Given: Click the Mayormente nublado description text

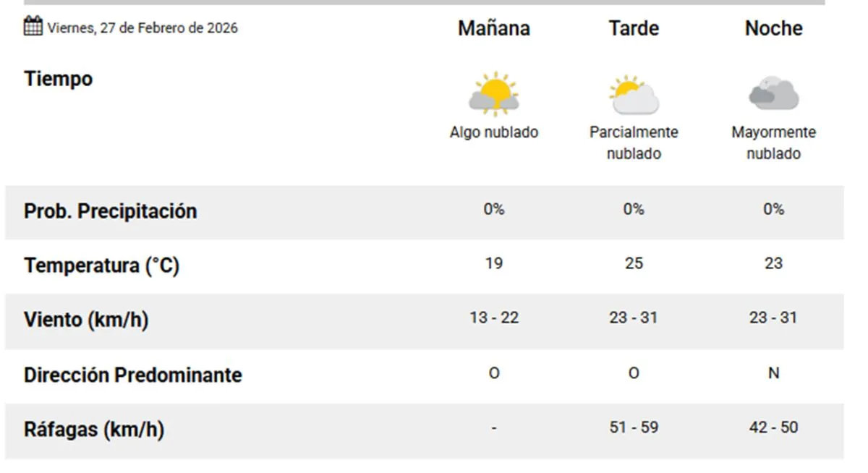Looking at the screenshot, I should [773, 142].
